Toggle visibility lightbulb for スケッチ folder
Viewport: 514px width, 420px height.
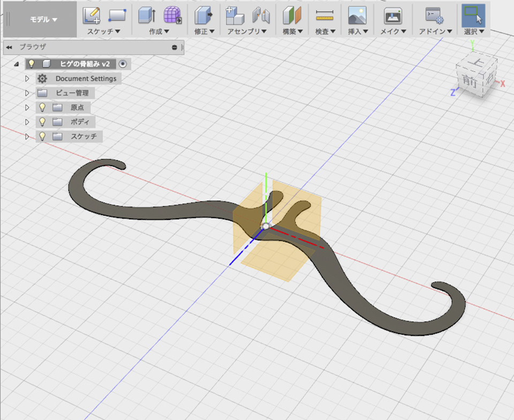point(42,136)
